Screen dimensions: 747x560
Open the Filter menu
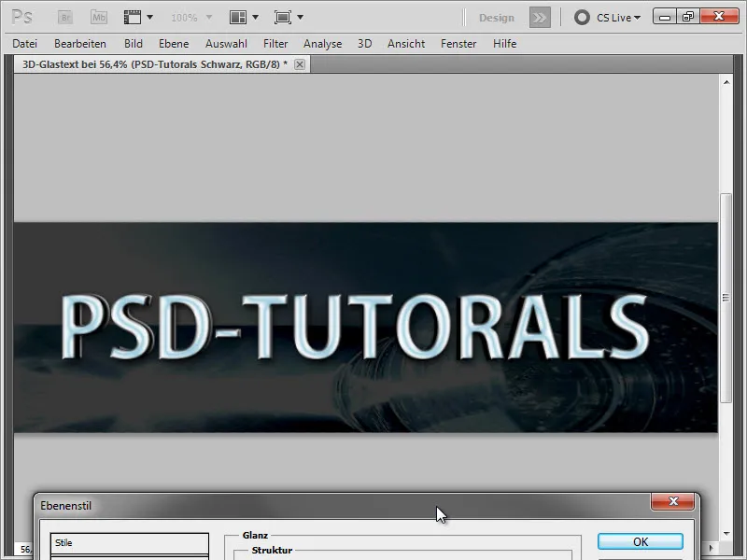pos(275,44)
